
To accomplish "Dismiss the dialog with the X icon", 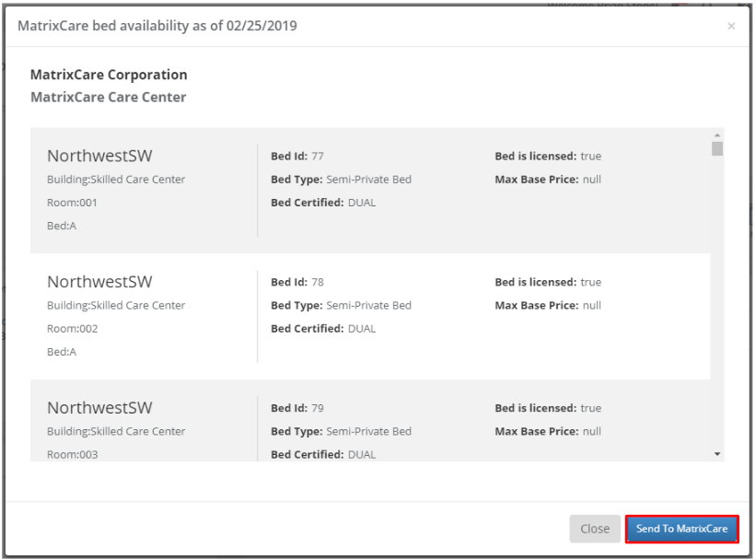I will 731,26.
